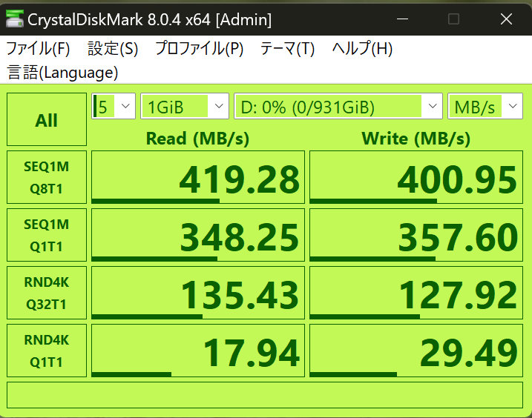Click the All benchmark button
This screenshot has width=532, height=418.
point(47,120)
